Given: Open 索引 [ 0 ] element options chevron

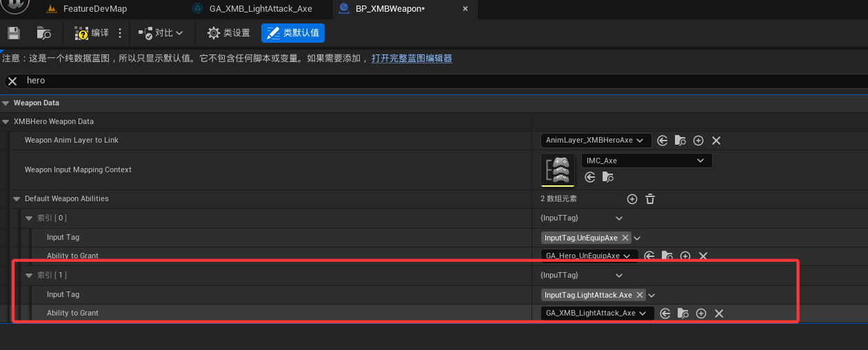Looking at the screenshot, I should coord(619,218).
